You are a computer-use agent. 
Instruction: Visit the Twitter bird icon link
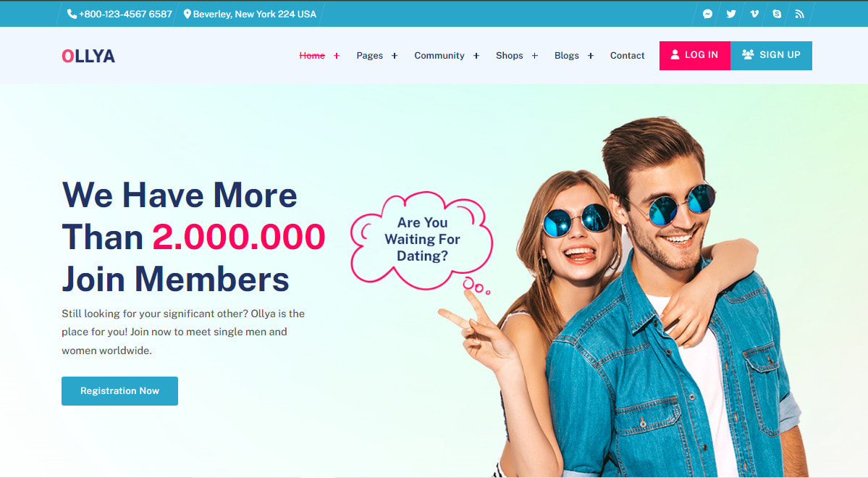(x=731, y=14)
